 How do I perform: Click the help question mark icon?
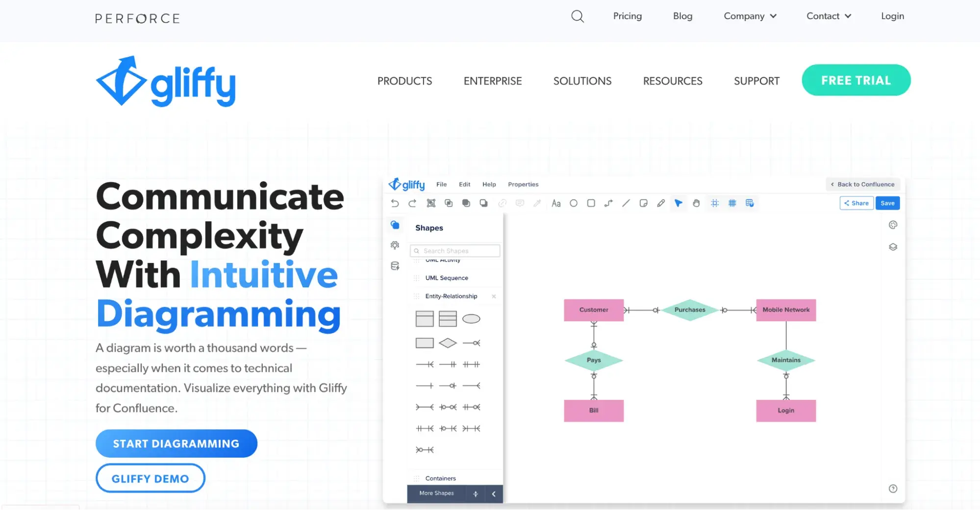point(893,488)
